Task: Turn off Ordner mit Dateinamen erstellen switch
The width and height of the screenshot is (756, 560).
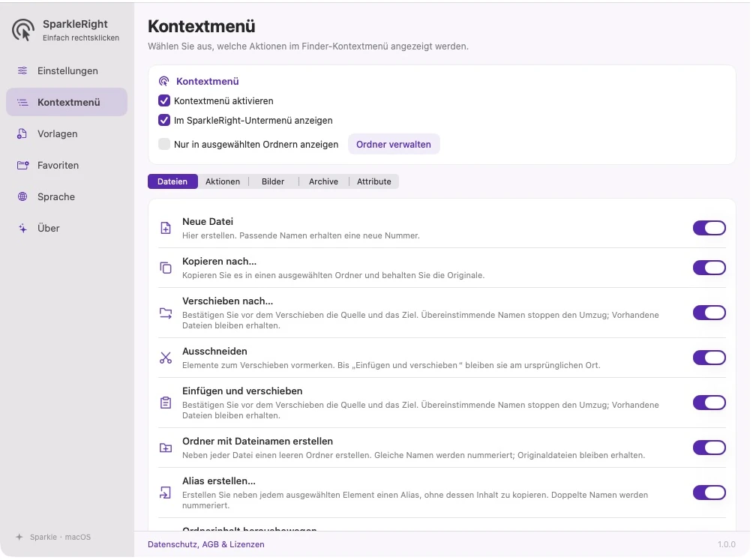Action: pos(709,448)
